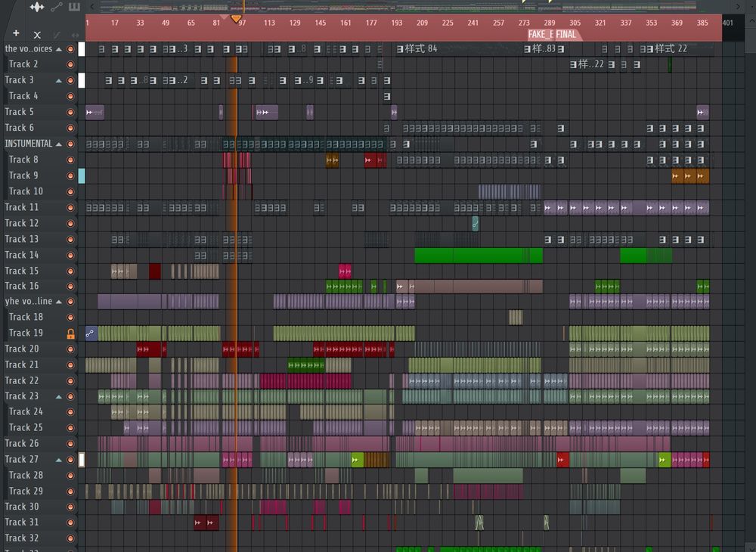The height and width of the screenshot is (552, 756).
Task: Select the green clip on Track 21
Action: [x=306, y=365]
